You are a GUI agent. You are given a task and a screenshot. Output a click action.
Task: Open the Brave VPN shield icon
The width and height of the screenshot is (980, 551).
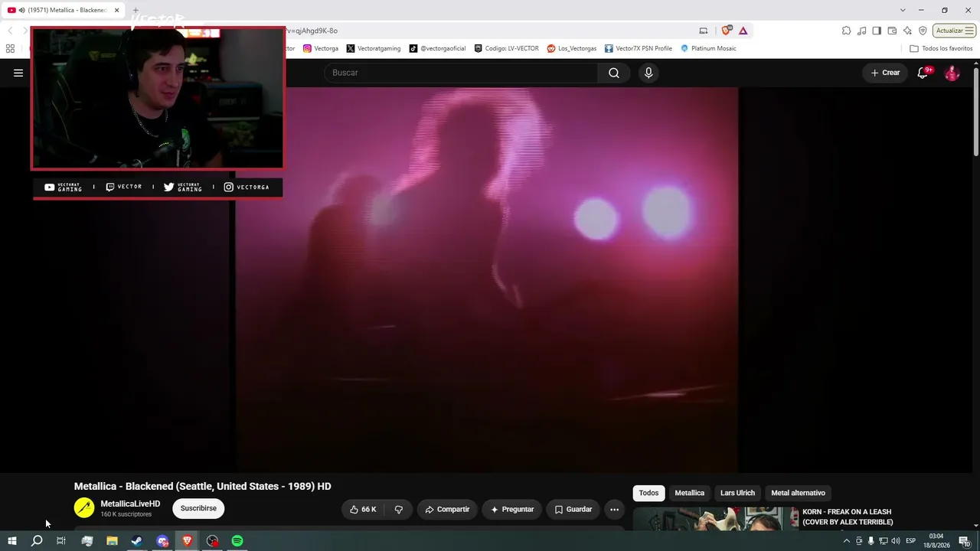coord(923,31)
